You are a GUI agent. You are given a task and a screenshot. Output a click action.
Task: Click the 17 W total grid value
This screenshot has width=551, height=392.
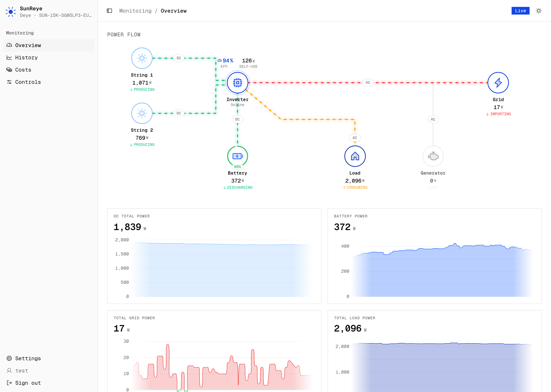122,329
